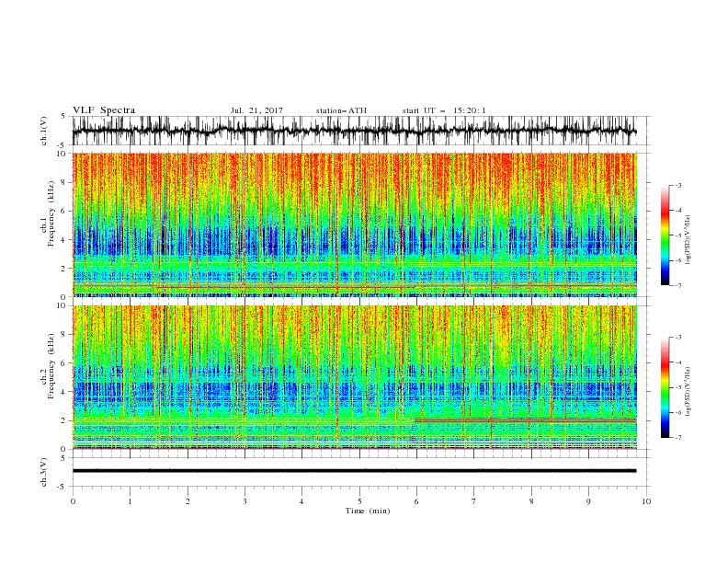The width and height of the screenshot is (728, 563).
Task: Click the 'Time (min)' axis label
Action: tap(368, 511)
